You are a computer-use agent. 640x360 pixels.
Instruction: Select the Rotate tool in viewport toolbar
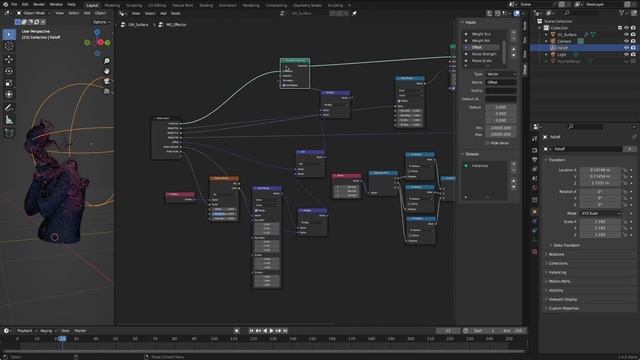click(x=9, y=71)
